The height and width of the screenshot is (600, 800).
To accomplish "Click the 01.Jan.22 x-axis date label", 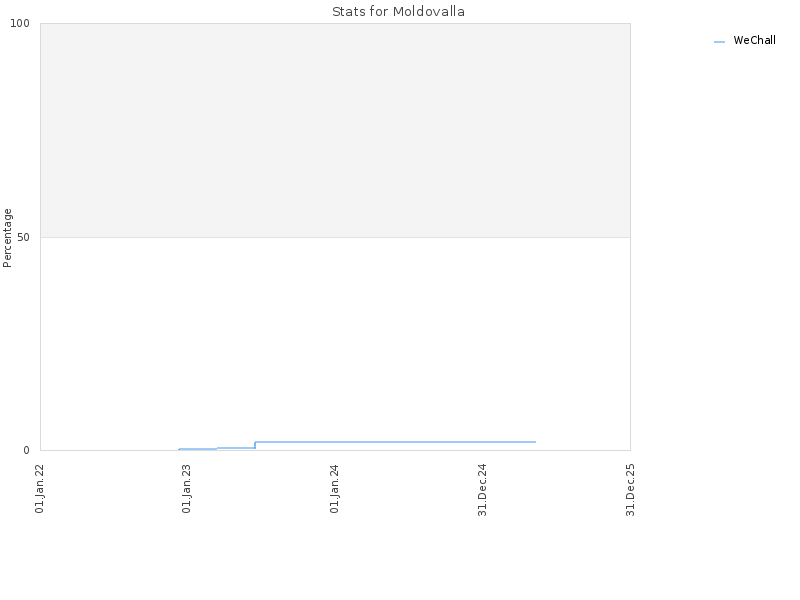I will (x=40, y=488).
